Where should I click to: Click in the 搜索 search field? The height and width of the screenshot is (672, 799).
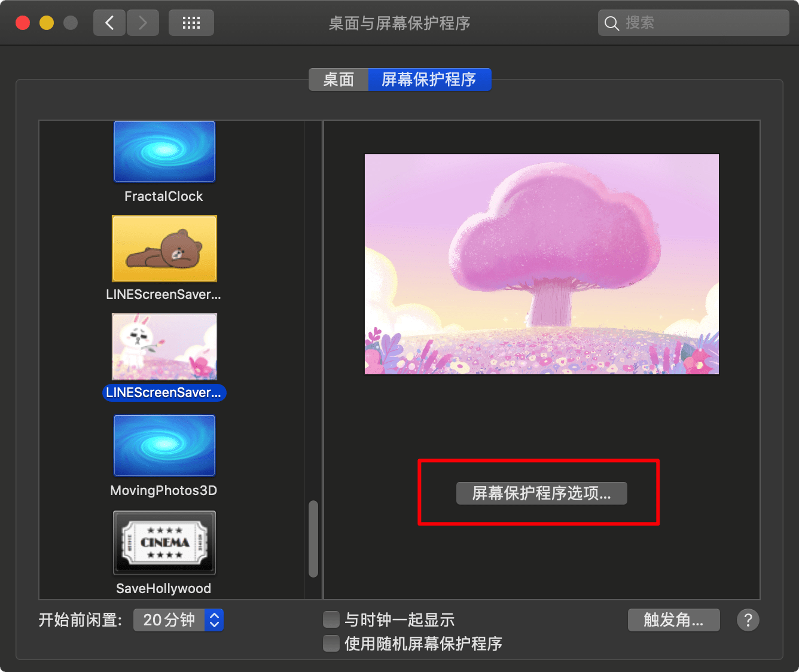(x=694, y=23)
